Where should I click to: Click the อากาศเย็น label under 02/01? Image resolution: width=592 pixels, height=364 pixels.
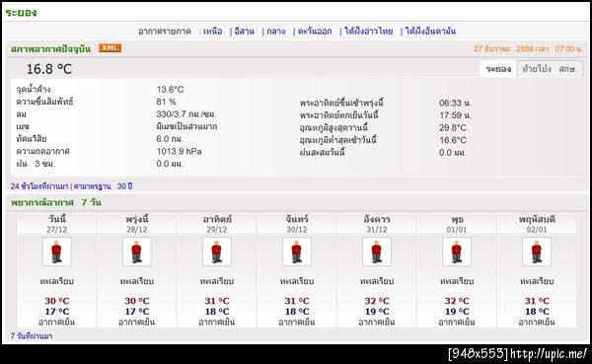pos(537,323)
